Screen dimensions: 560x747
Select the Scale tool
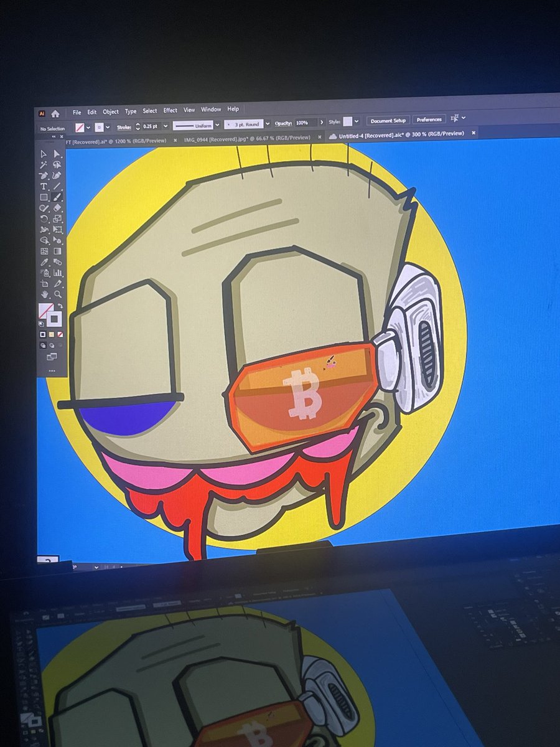pos(57,218)
